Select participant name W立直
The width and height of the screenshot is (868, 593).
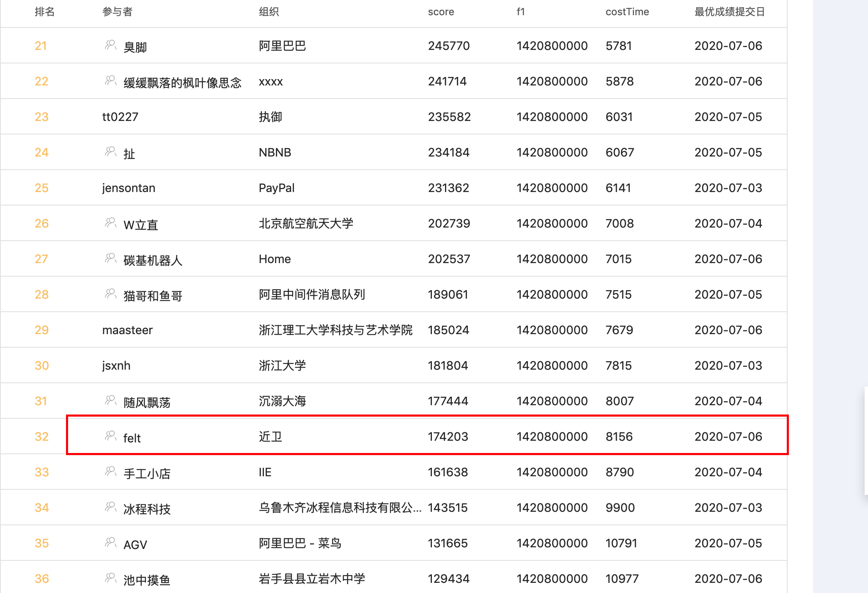click(141, 225)
